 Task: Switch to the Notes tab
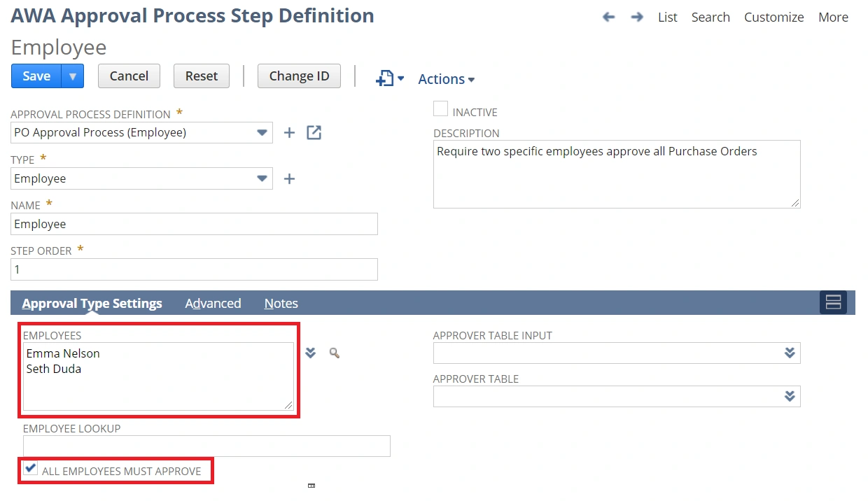(281, 303)
